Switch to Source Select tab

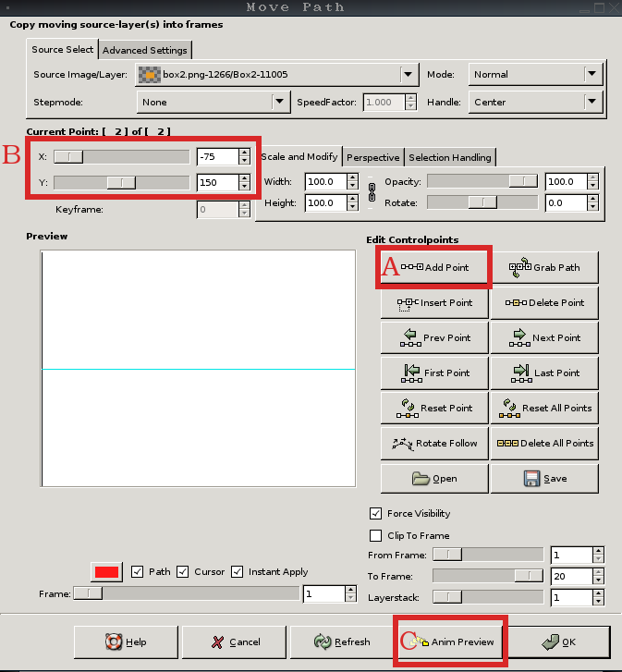63,50
